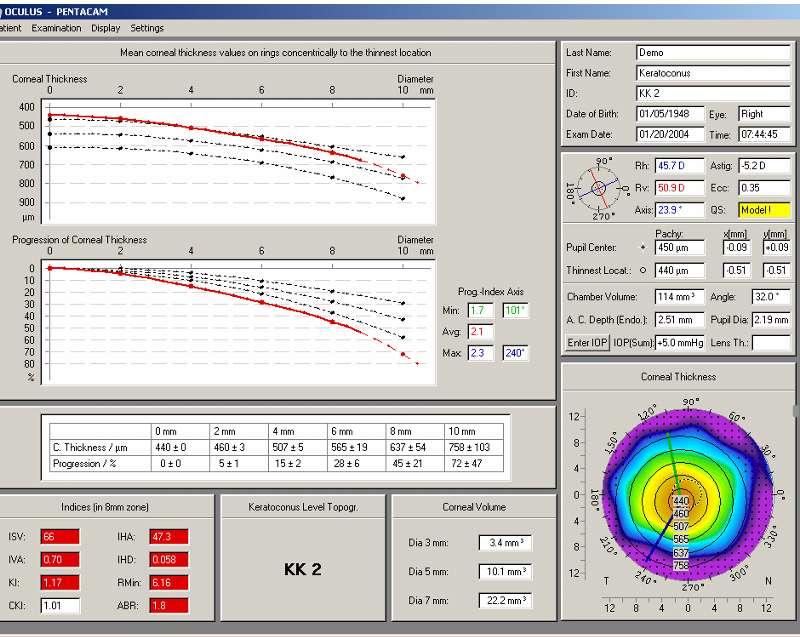Click the yellow QS Model field
This screenshot has width=800, height=637.
pos(764,210)
